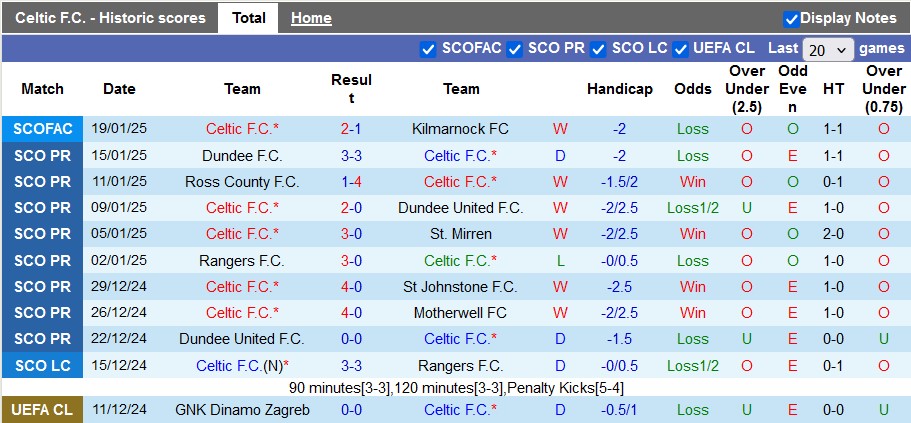
Task: Click the St Johnstone F.C. link
Action: coord(460,287)
